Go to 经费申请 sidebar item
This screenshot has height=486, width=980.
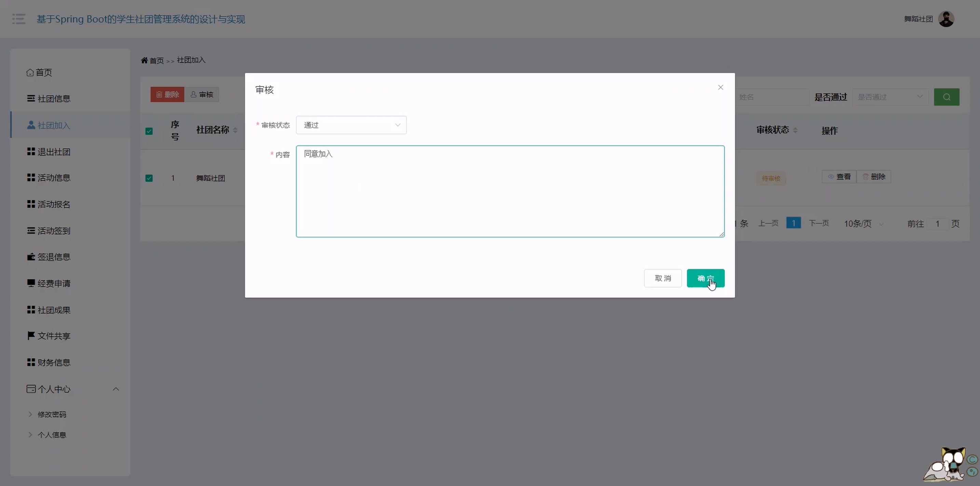[x=54, y=284]
